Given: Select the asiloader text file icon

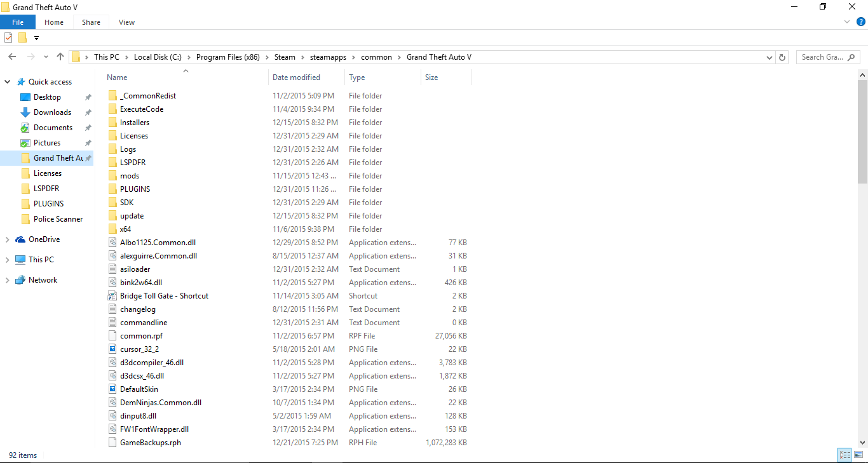Looking at the screenshot, I should [x=112, y=269].
